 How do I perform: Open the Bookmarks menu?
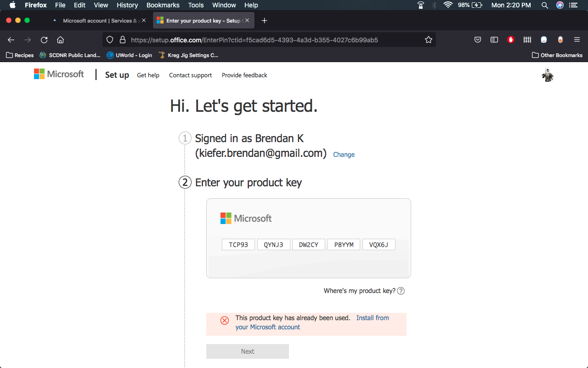(163, 5)
